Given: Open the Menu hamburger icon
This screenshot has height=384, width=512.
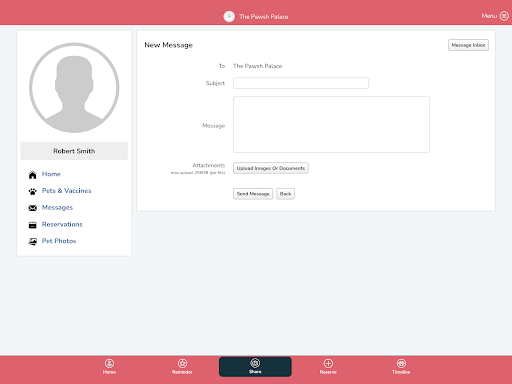Looking at the screenshot, I should click(x=504, y=16).
